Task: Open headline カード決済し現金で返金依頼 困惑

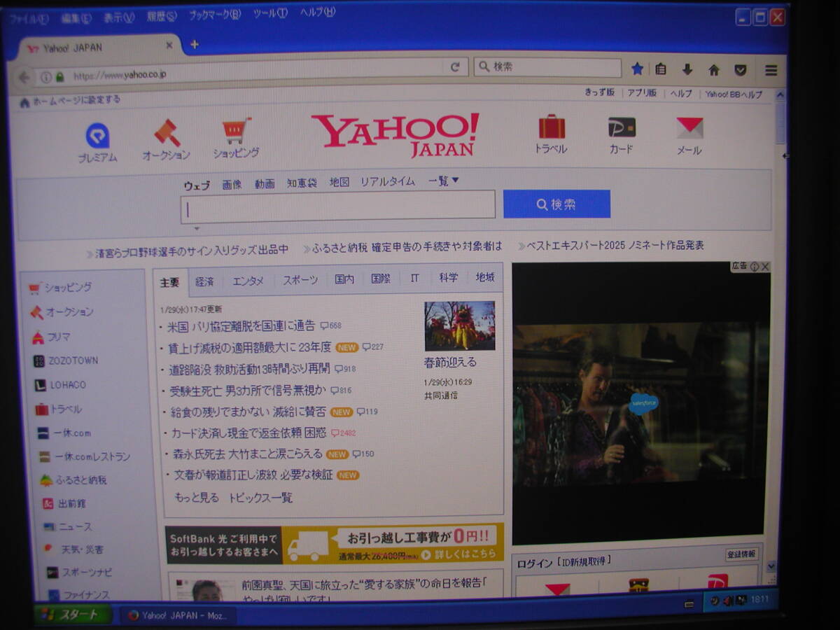Action: [248, 433]
